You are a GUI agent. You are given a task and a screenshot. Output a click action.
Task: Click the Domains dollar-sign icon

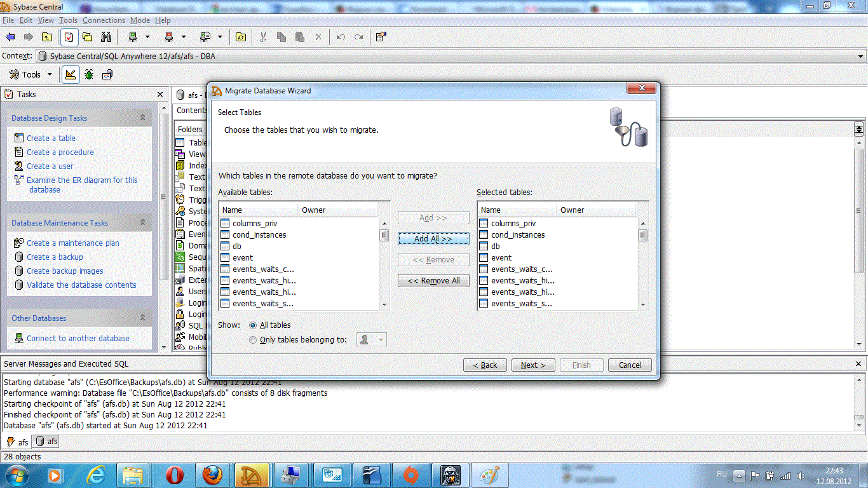[x=180, y=245]
